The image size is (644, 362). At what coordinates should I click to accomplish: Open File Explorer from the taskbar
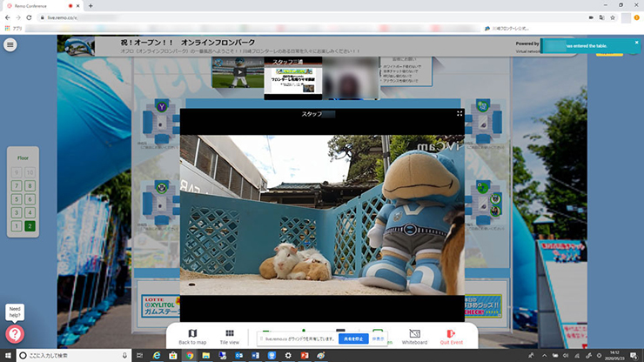205,355
